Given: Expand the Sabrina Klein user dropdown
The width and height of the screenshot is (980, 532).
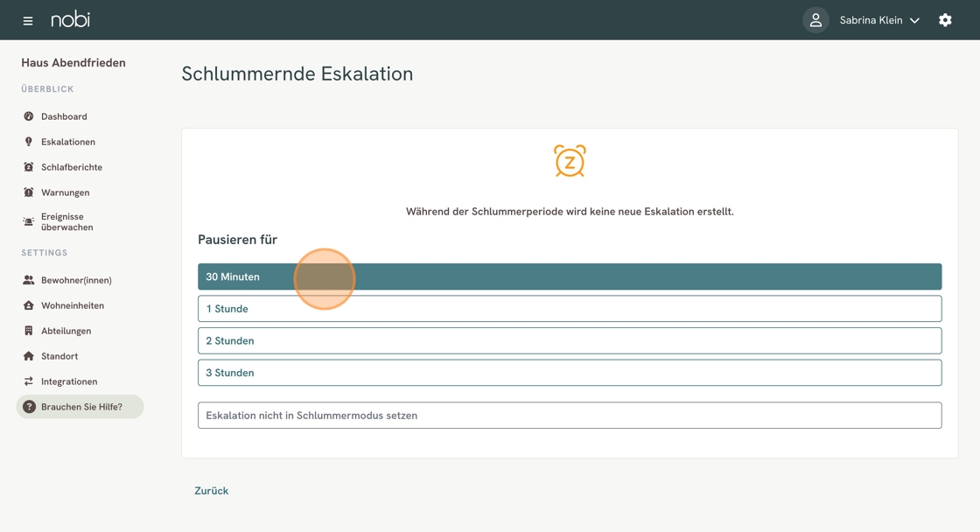Looking at the screenshot, I should [x=878, y=20].
